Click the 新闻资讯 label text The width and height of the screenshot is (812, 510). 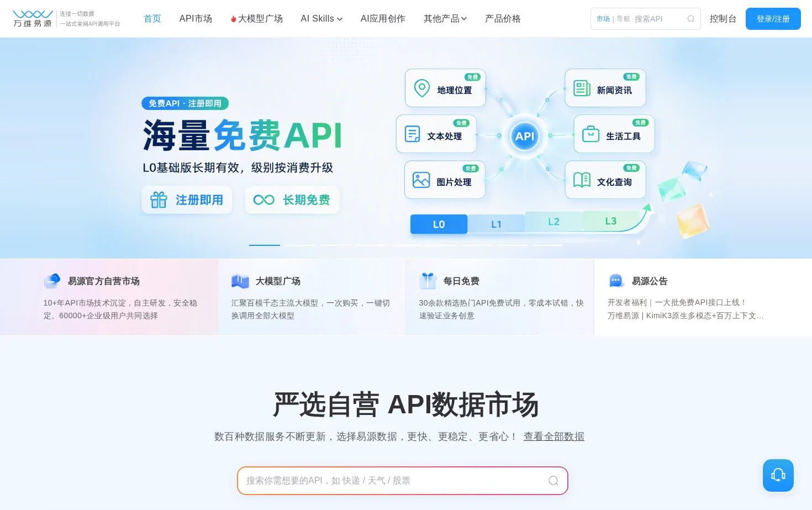[x=614, y=90]
